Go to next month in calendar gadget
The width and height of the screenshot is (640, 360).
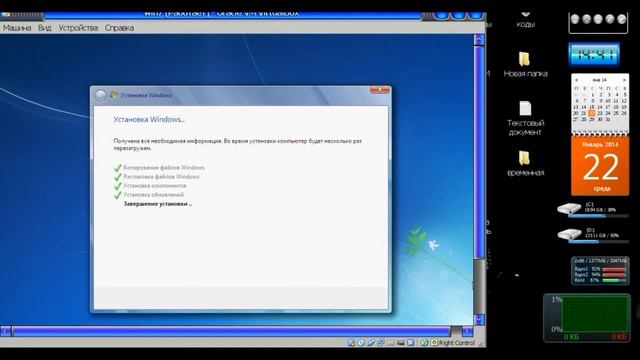[624, 80]
